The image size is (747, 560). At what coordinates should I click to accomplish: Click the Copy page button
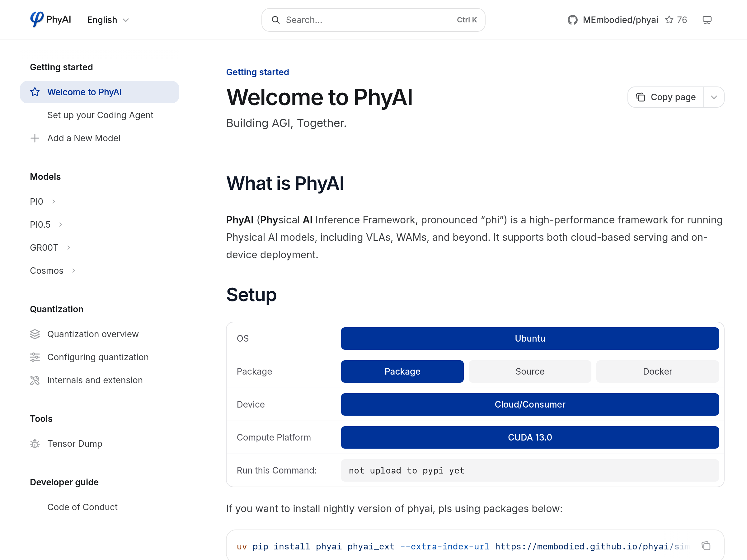pyautogui.click(x=666, y=97)
